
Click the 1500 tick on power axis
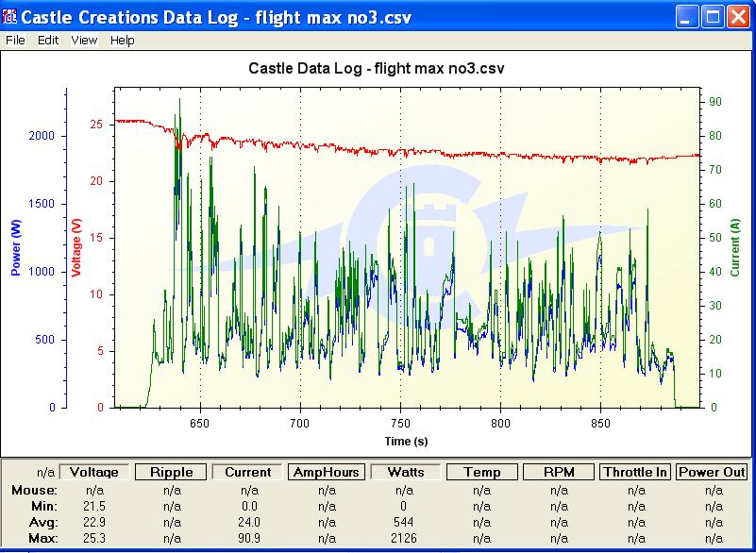42,204
